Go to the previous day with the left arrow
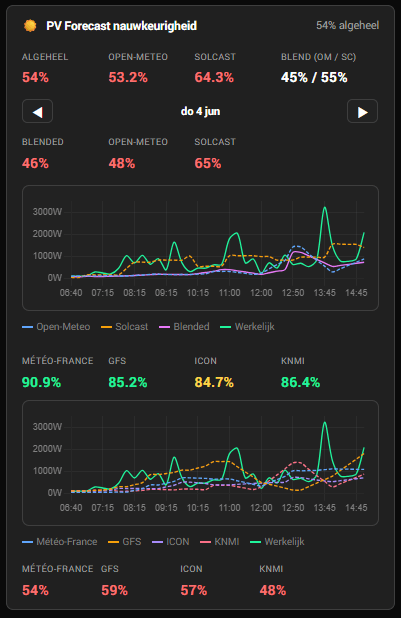401x618 pixels. pyautogui.click(x=37, y=112)
